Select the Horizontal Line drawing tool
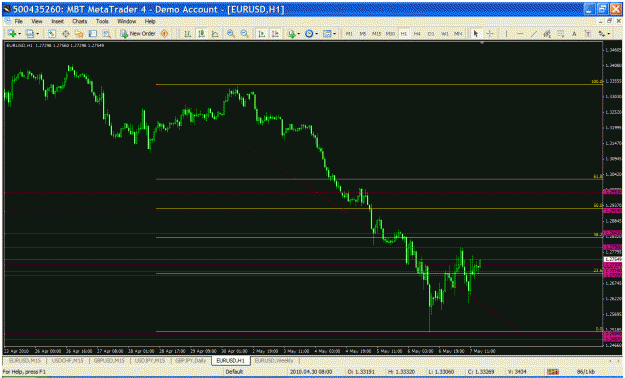625x378 pixels. click(520, 34)
